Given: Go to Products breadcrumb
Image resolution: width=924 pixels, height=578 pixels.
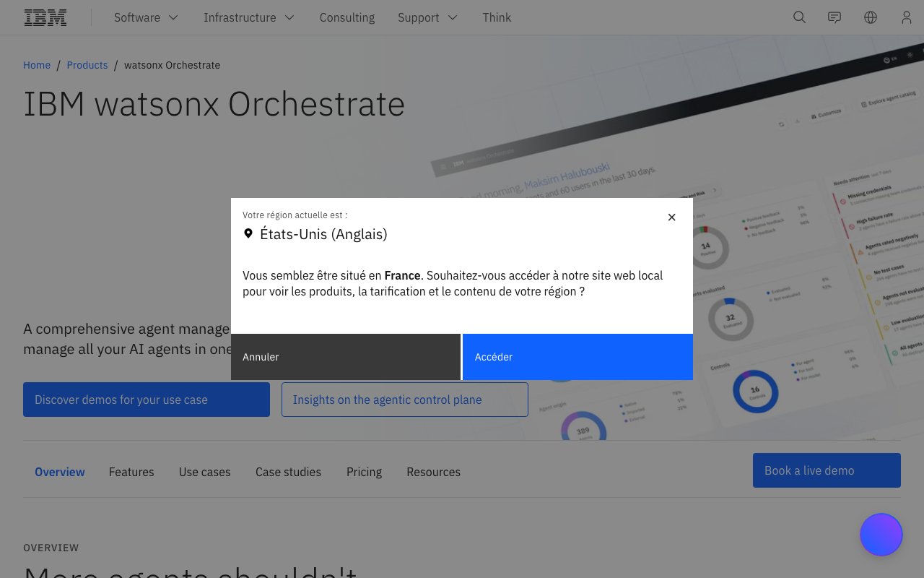Looking at the screenshot, I should [87, 65].
